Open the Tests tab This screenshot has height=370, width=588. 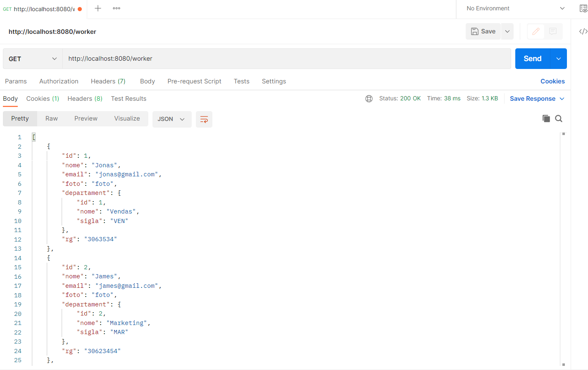242,81
